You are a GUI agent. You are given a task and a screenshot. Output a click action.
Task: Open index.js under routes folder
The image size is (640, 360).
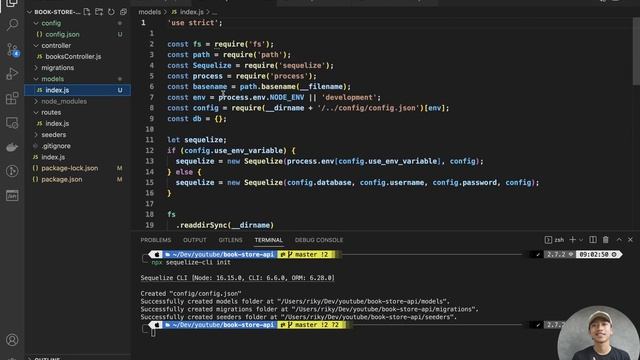click(78, 123)
